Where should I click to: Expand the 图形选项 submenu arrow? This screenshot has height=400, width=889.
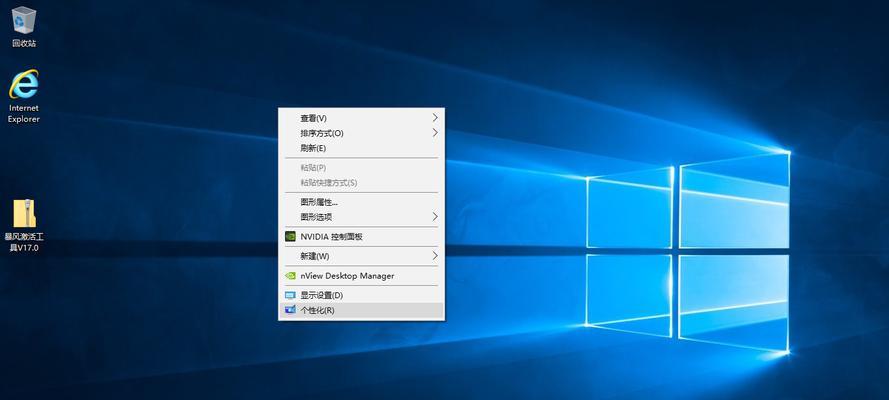435,216
